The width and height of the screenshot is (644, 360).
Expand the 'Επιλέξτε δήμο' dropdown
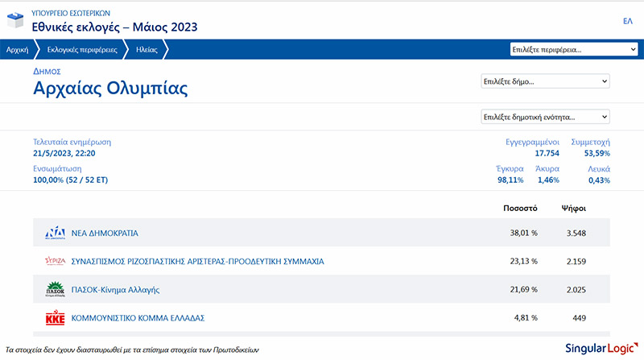click(x=545, y=81)
